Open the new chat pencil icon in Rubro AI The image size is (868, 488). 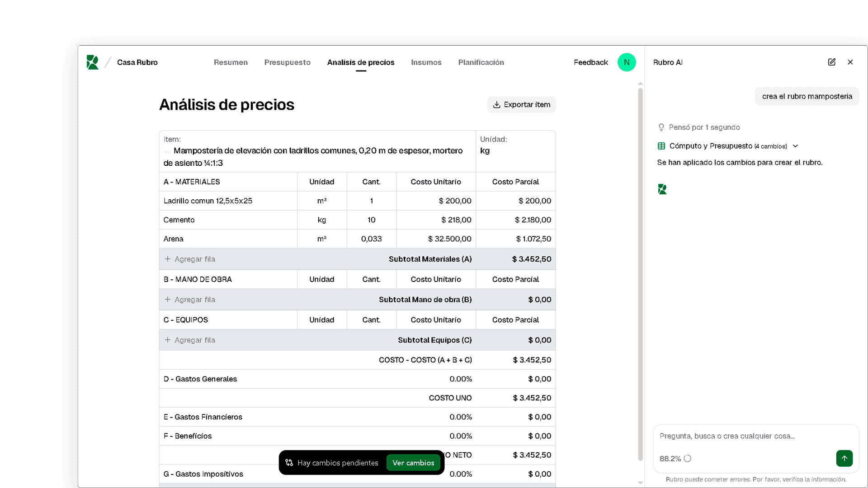click(x=832, y=62)
